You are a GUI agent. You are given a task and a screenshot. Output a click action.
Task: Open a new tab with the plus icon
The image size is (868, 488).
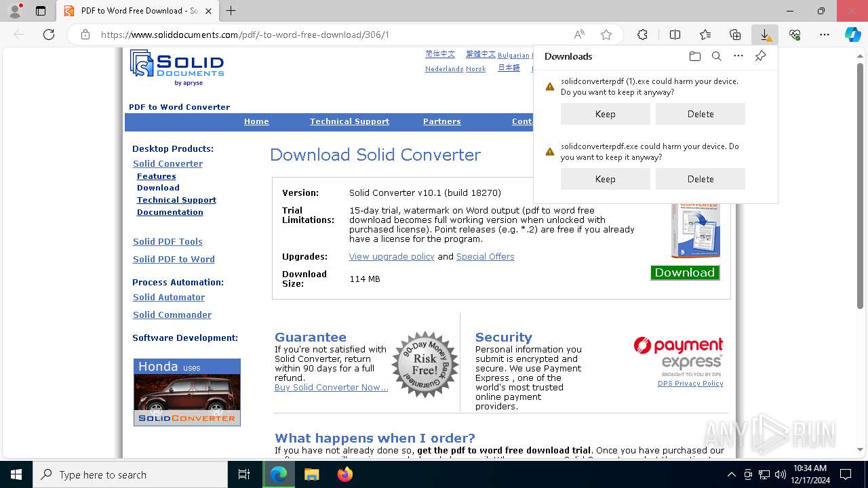[231, 11]
